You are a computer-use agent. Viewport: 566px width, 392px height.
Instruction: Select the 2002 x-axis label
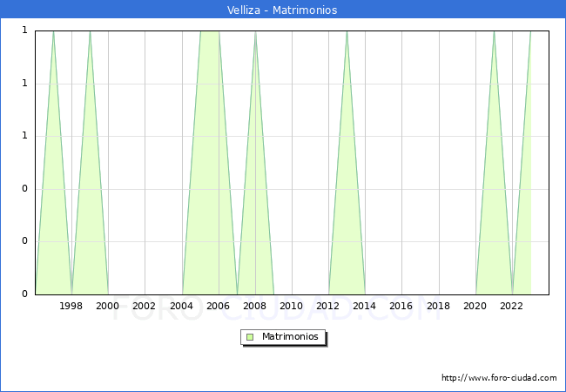[145, 307]
